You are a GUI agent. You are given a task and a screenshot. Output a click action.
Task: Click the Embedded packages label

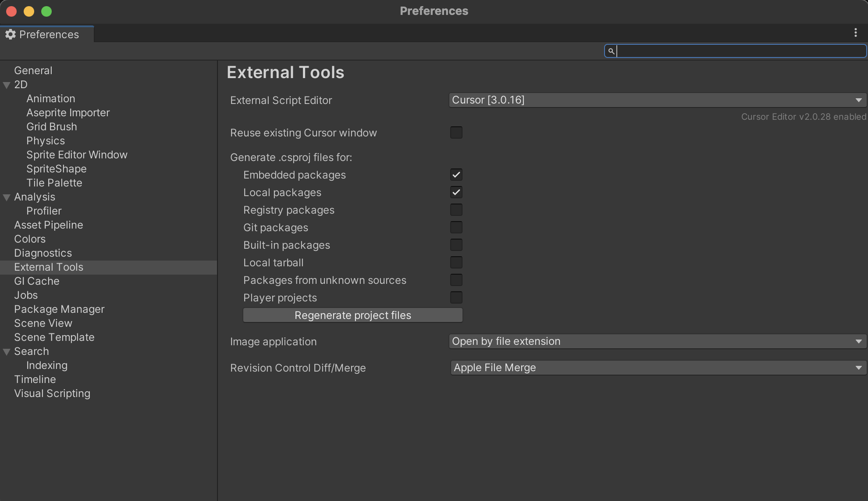[x=295, y=175]
